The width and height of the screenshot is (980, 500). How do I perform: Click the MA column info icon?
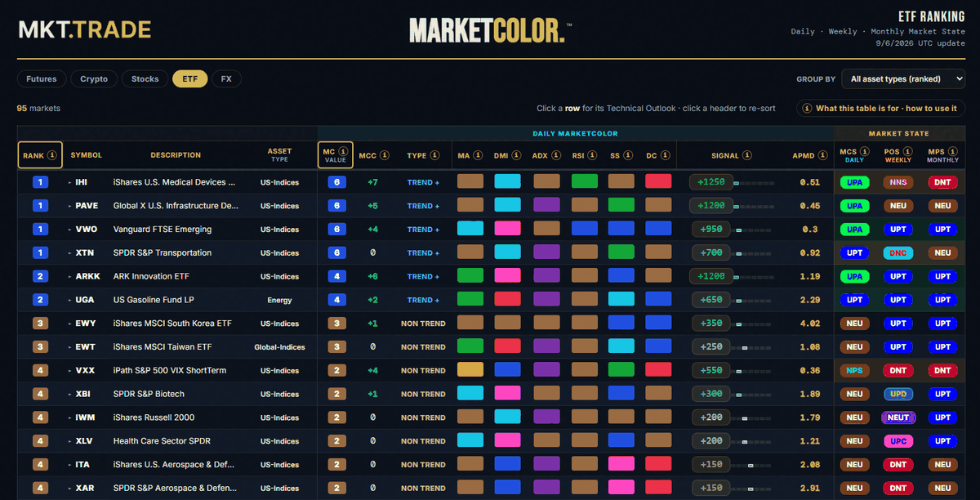pyautogui.click(x=478, y=155)
